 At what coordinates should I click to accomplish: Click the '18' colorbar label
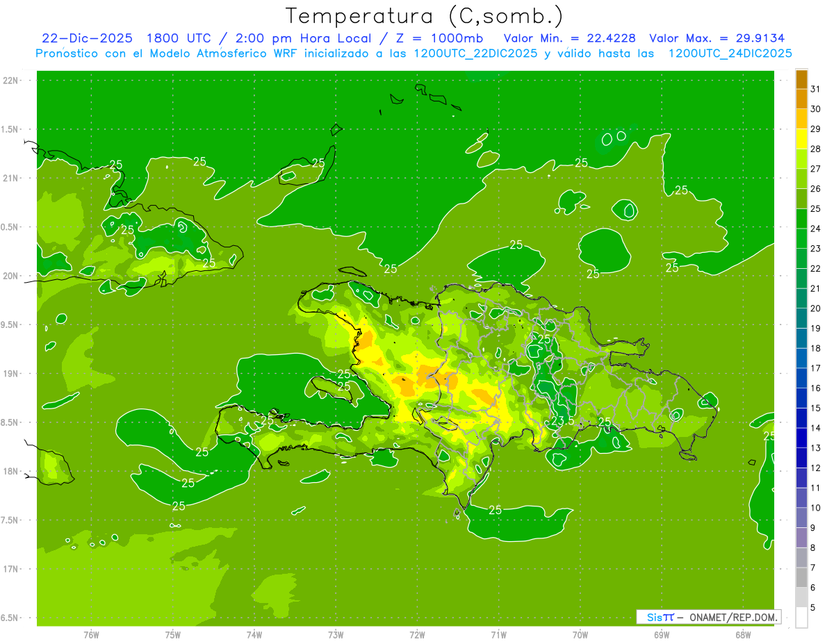816,348
